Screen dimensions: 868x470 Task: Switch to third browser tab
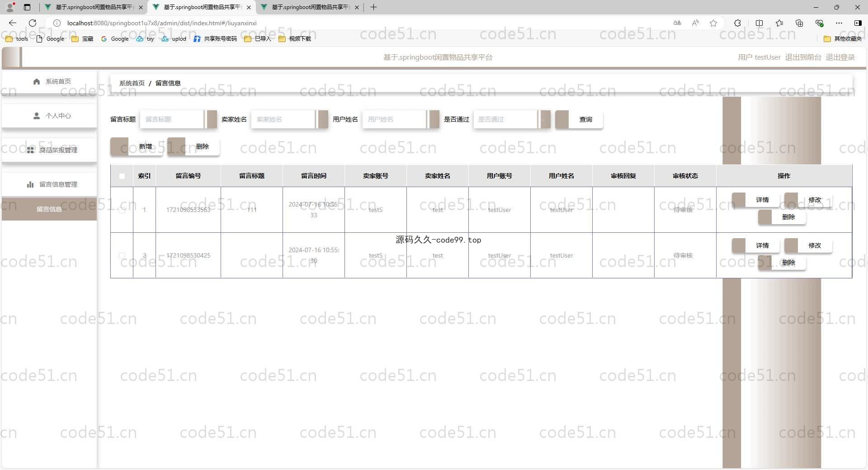pos(310,7)
